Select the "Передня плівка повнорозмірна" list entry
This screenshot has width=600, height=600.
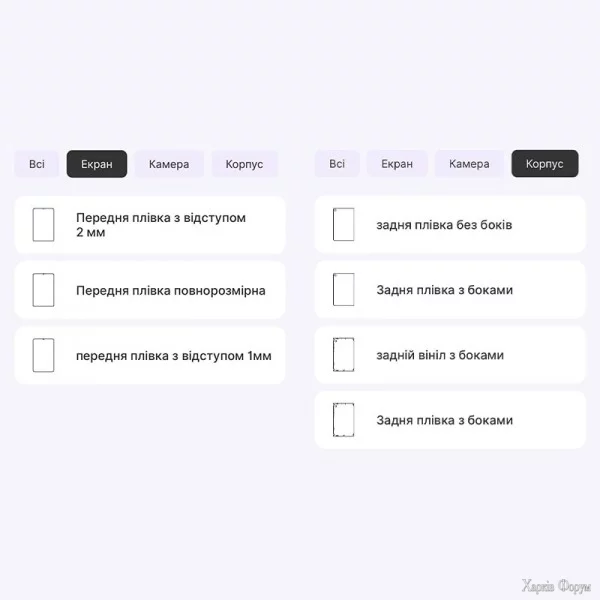tap(150, 290)
